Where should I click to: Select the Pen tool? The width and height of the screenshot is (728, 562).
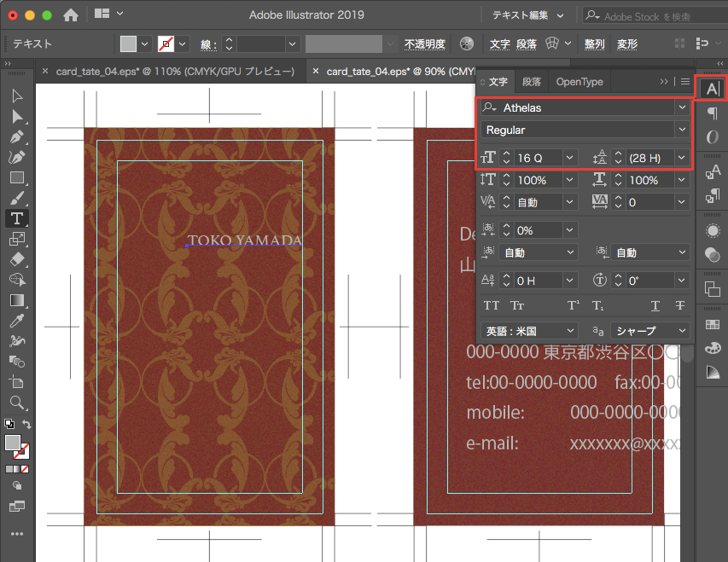16,136
